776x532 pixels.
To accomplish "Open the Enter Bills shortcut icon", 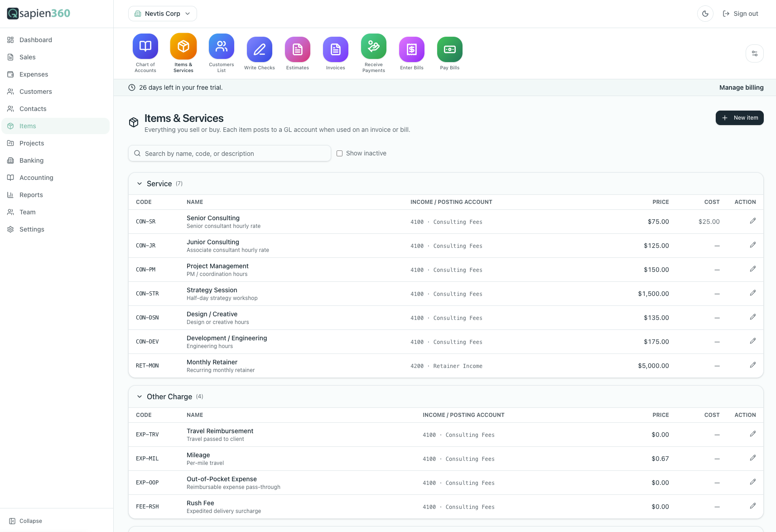I will [412, 49].
